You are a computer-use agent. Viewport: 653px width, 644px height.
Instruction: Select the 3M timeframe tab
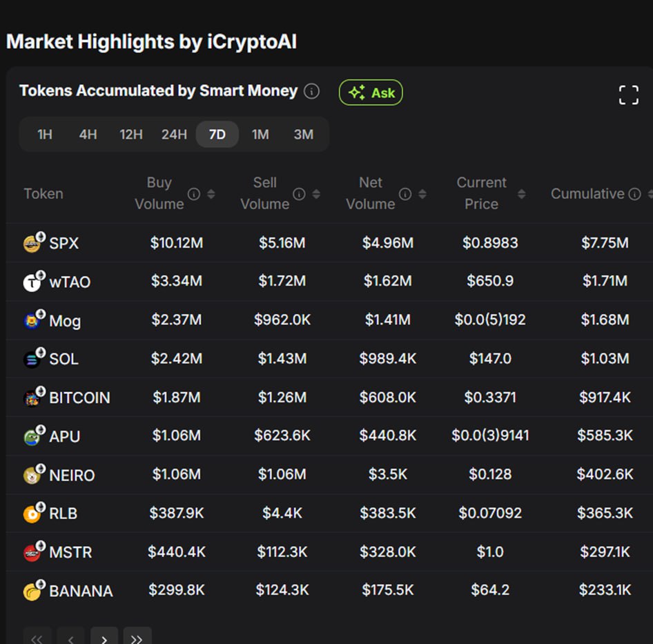tap(304, 135)
